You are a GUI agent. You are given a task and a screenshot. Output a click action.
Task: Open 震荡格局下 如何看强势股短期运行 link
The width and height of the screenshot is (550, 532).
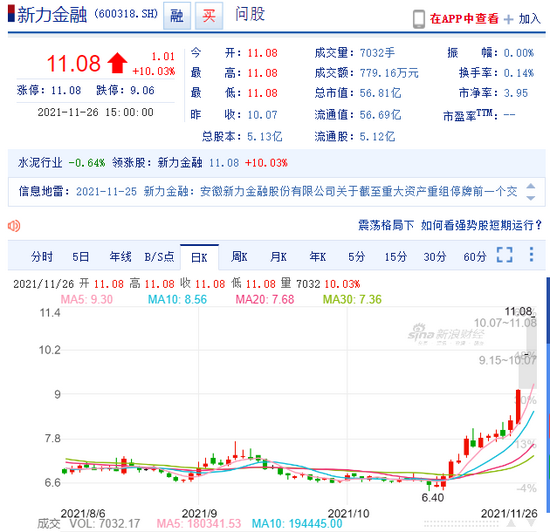[449, 225]
